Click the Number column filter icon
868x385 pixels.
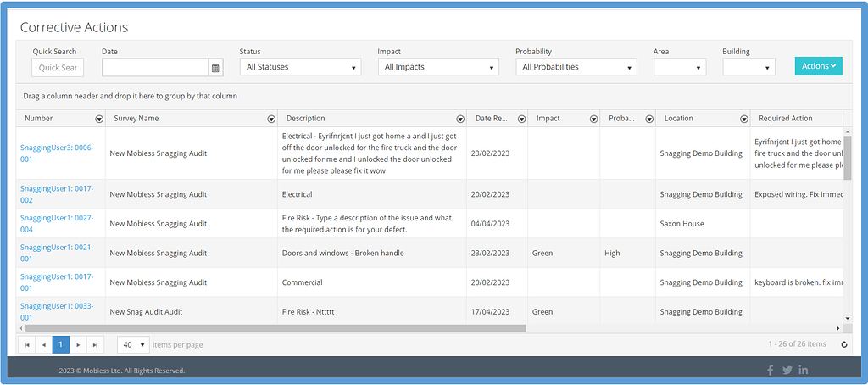99,119
